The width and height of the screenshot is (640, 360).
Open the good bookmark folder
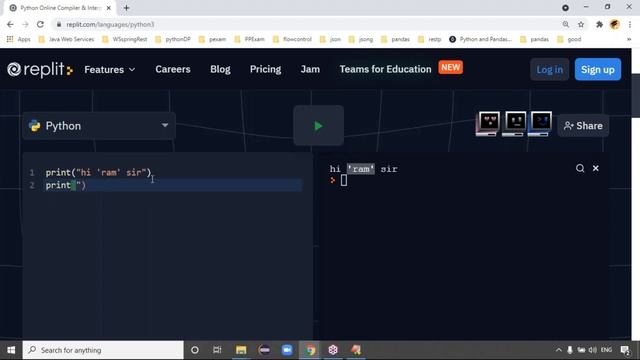point(569,39)
